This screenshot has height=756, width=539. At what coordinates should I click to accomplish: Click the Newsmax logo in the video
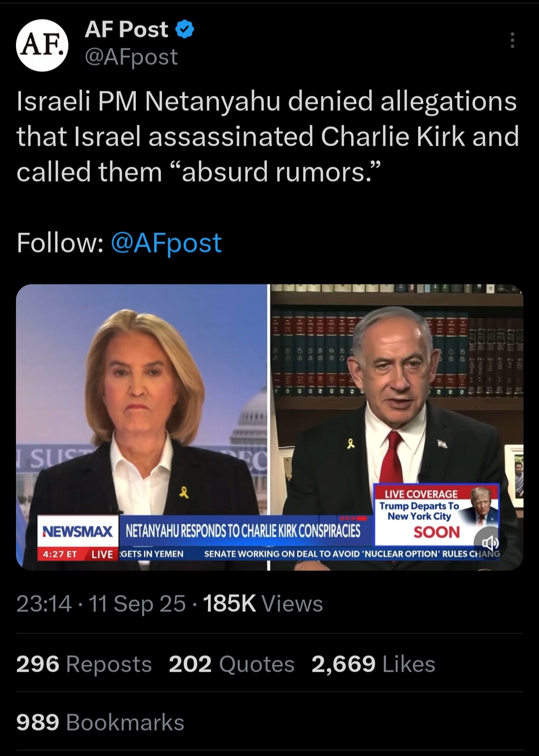coord(78,531)
